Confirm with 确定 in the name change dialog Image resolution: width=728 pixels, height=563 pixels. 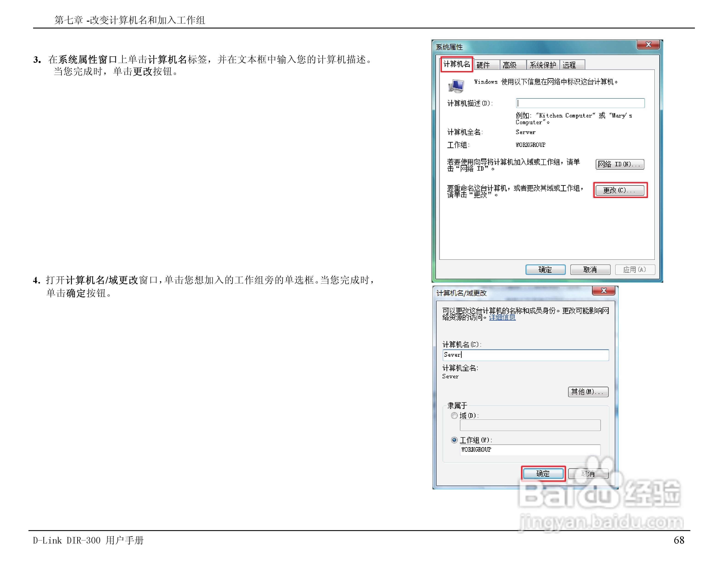point(543,473)
